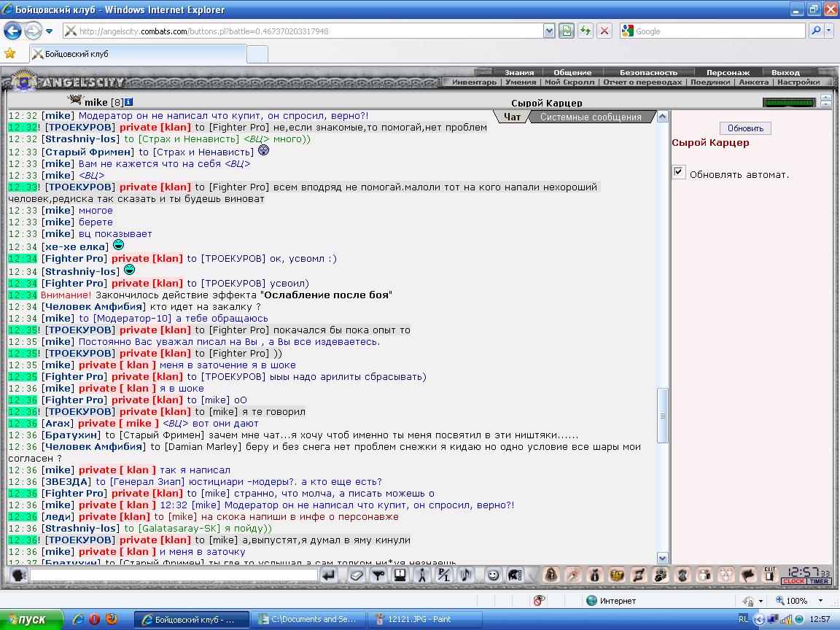The width and height of the screenshot is (840, 630).
Task: Focus the chat message input field
Action: coord(174,575)
